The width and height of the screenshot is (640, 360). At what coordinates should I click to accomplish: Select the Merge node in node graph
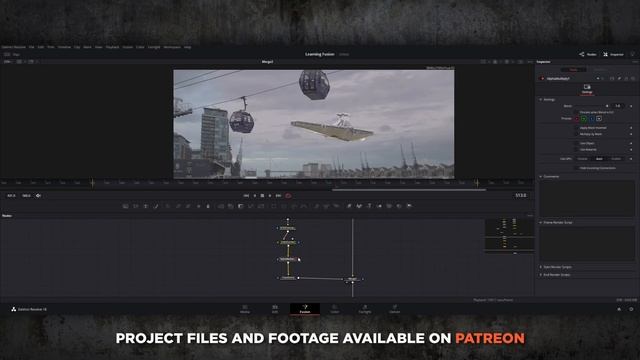click(352, 279)
